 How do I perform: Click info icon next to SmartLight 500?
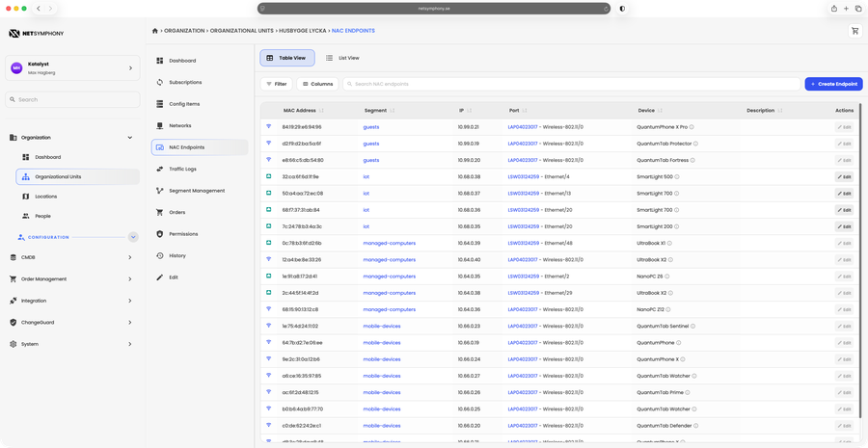tap(676, 177)
